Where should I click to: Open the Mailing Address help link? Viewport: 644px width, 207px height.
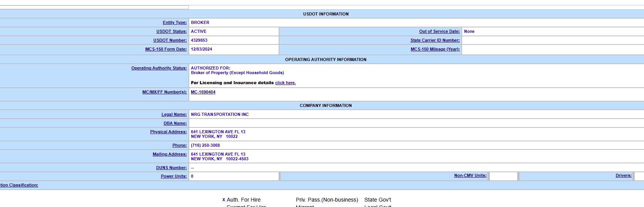[170, 154]
